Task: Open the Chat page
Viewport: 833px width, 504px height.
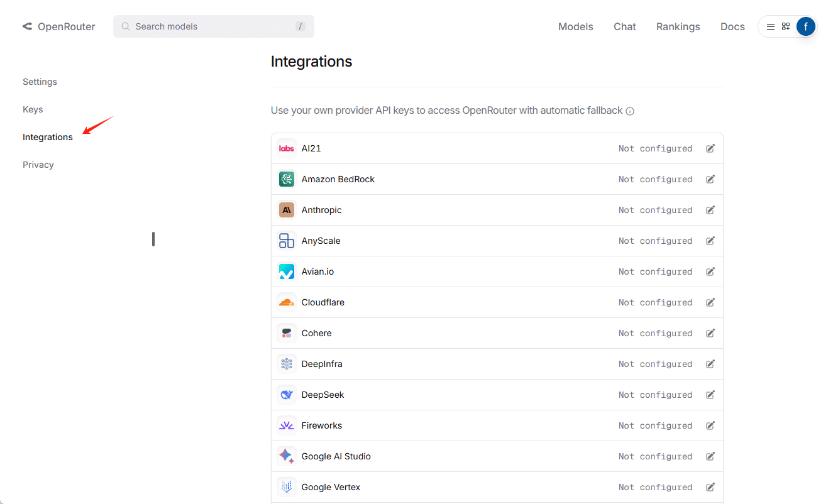Action: [x=625, y=26]
